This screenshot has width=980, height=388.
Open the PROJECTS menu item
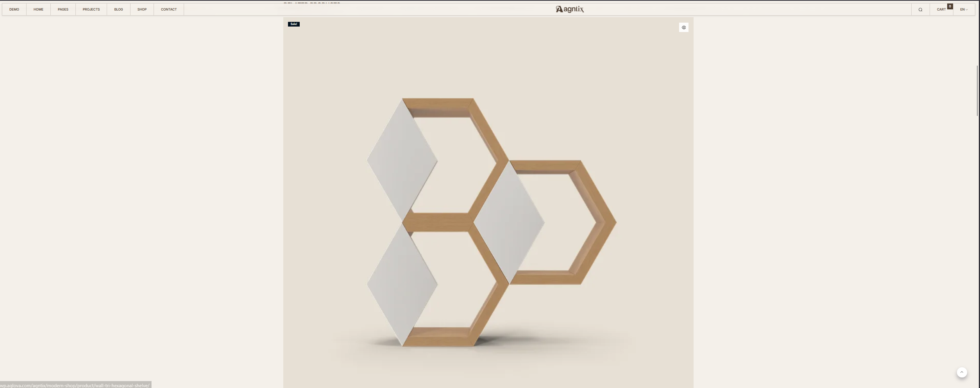(x=91, y=9)
